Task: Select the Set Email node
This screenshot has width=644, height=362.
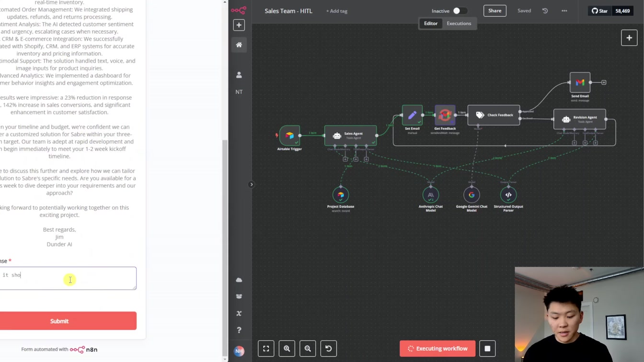Action: point(412,115)
